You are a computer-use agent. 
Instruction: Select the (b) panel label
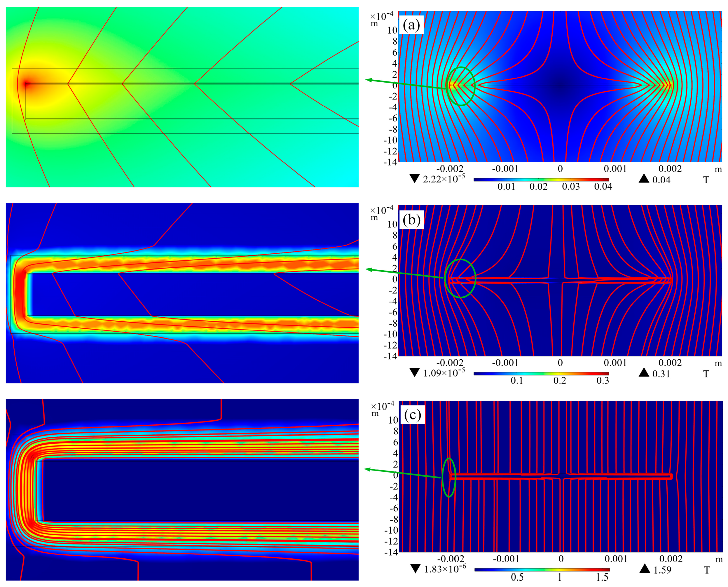point(411,220)
